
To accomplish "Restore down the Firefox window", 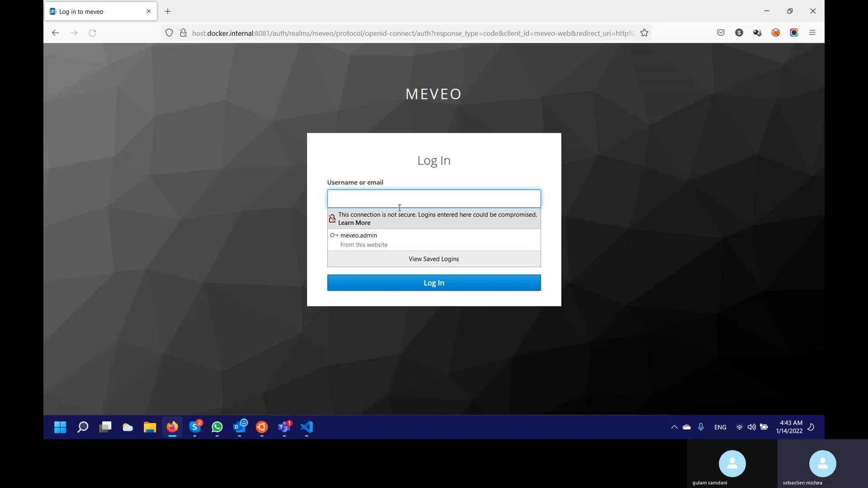I will point(790,11).
